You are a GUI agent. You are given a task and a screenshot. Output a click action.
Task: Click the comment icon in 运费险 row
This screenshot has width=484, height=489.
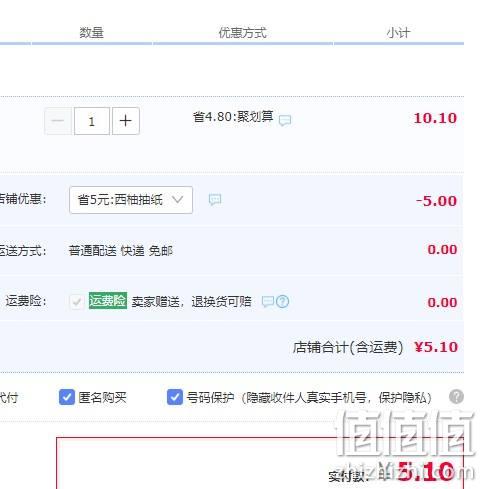[x=268, y=301]
